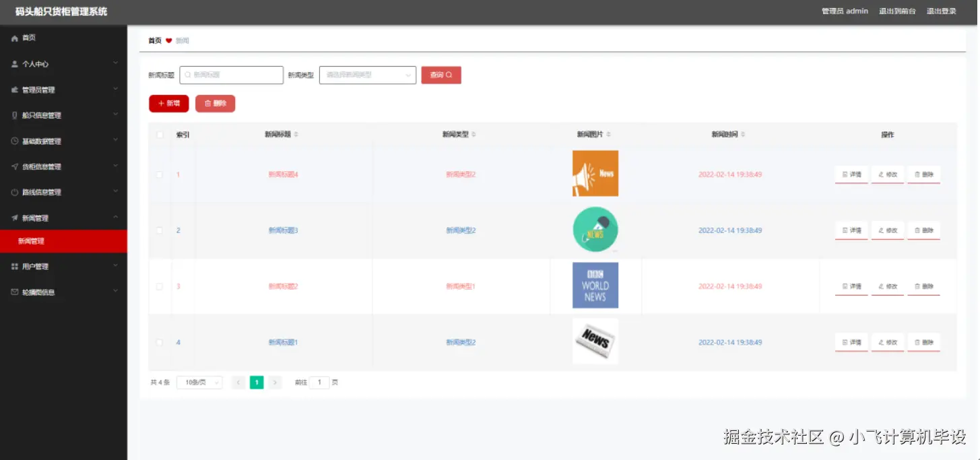Open 详情 for row 新闻标题4
This screenshot has width=980, height=460.
coord(851,174)
